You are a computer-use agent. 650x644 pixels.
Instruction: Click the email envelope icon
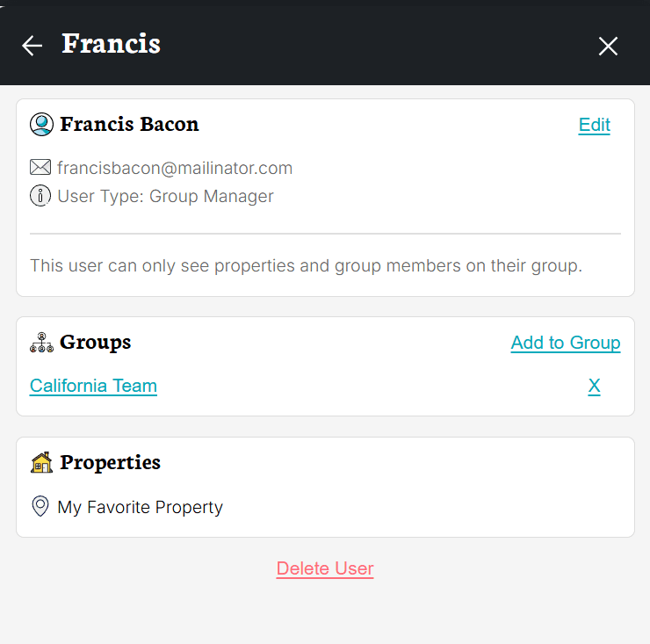coord(40,168)
